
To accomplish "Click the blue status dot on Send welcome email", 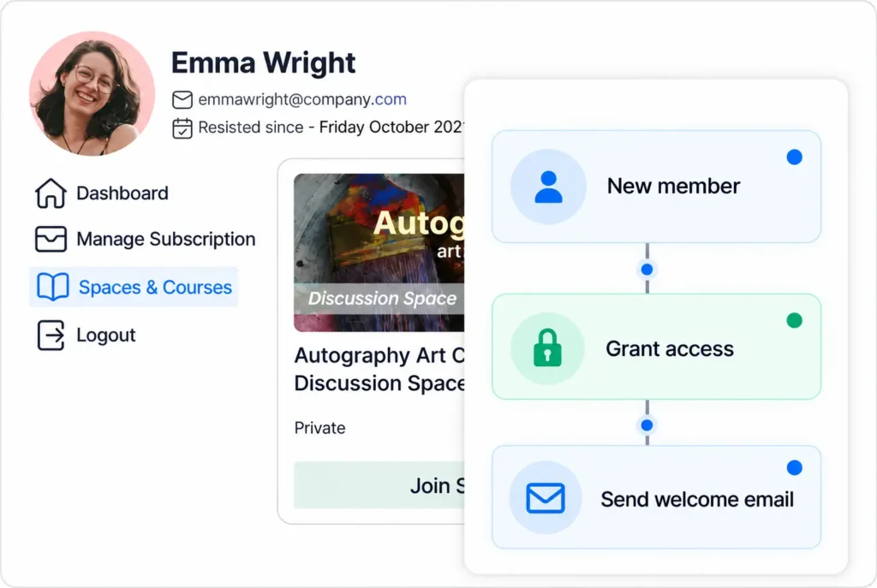I will (794, 467).
